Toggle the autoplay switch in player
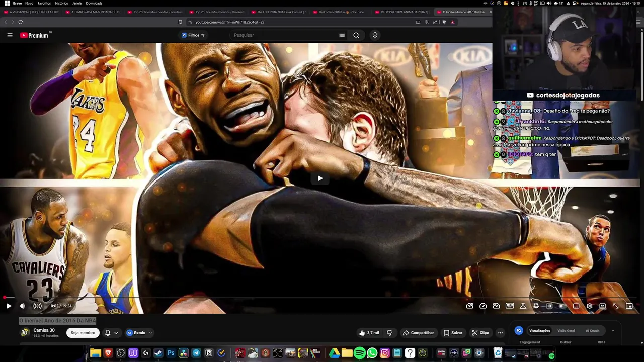Viewport: 644px width, 362px height. point(561,306)
